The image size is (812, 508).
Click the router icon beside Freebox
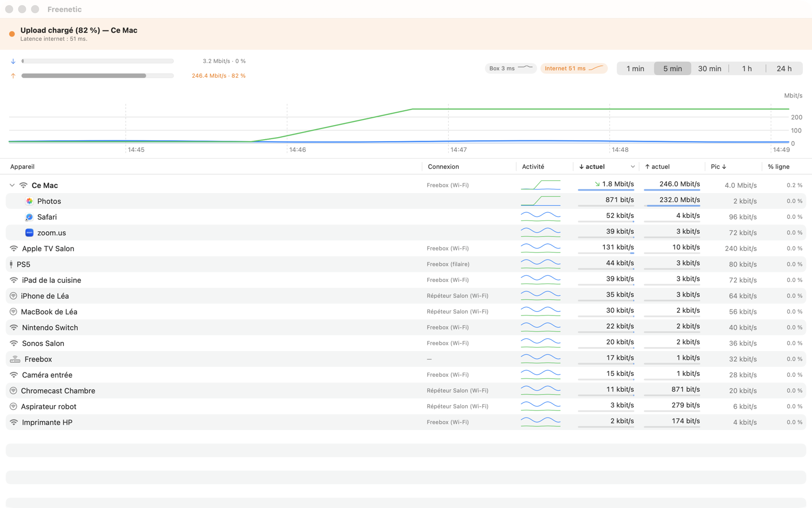(x=15, y=359)
